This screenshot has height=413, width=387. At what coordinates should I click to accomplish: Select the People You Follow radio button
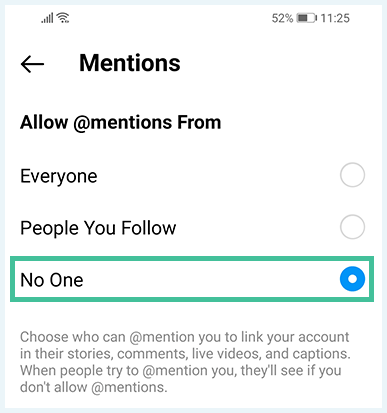[352, 227]
